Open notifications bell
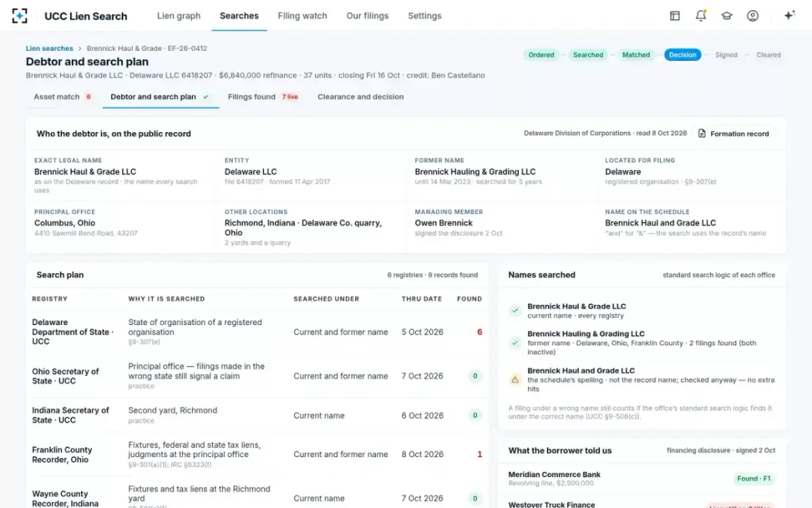Viewport: 812px width, 508px height. click(701, 16)
